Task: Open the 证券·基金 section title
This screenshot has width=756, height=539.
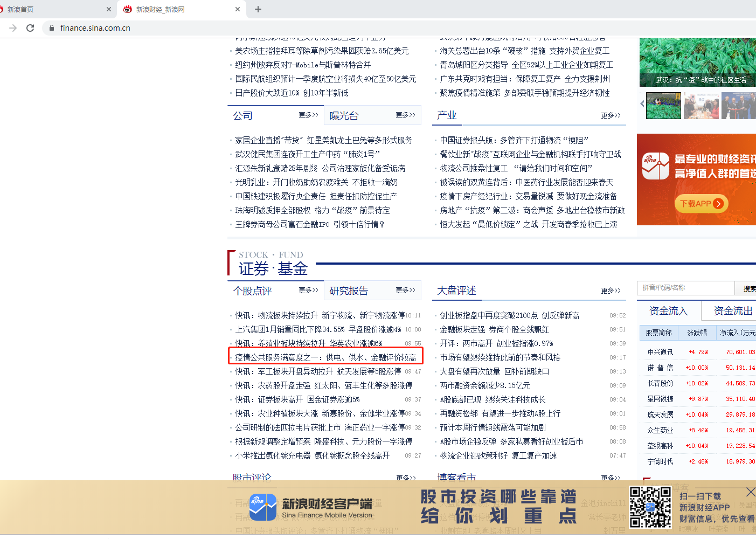Action: click(273, 268)
